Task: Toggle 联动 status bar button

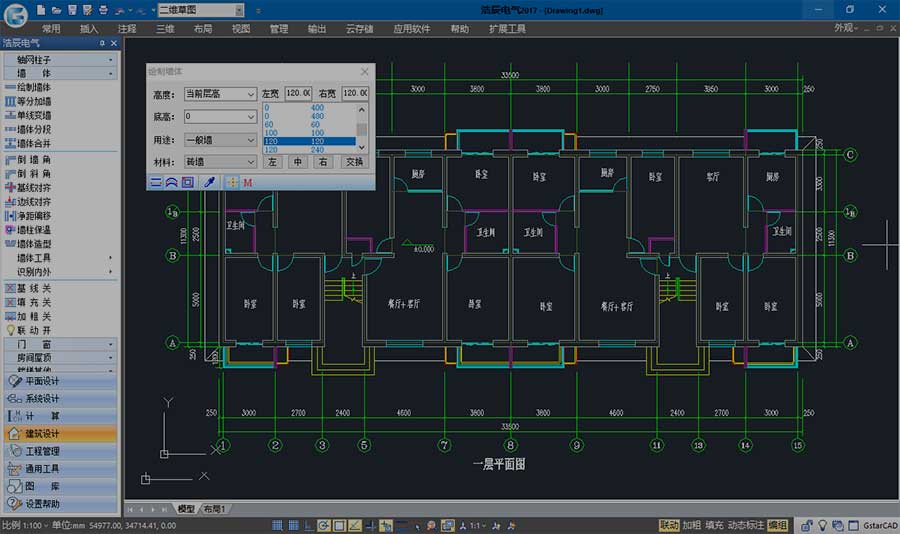Action: [669, 525]
